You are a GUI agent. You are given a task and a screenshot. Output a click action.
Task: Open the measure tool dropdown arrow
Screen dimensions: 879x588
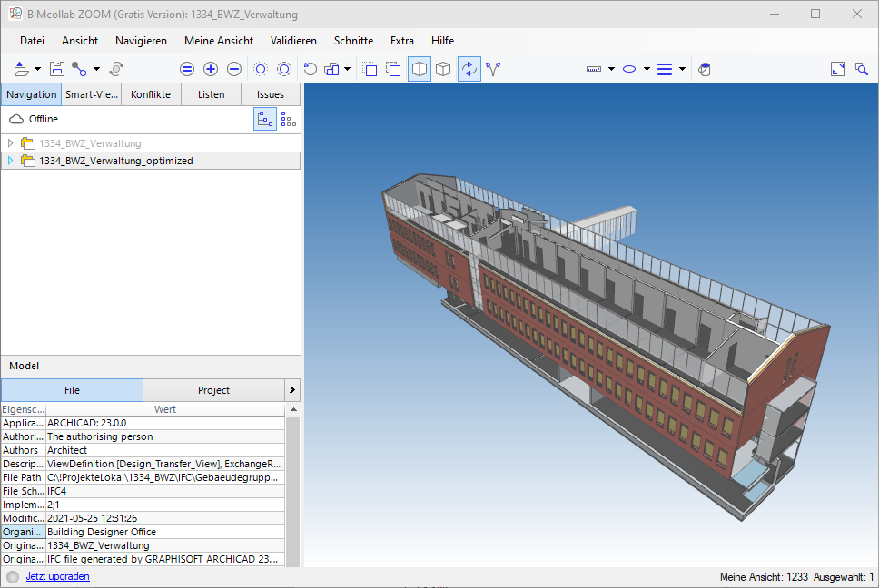click(x=612, y=70)
